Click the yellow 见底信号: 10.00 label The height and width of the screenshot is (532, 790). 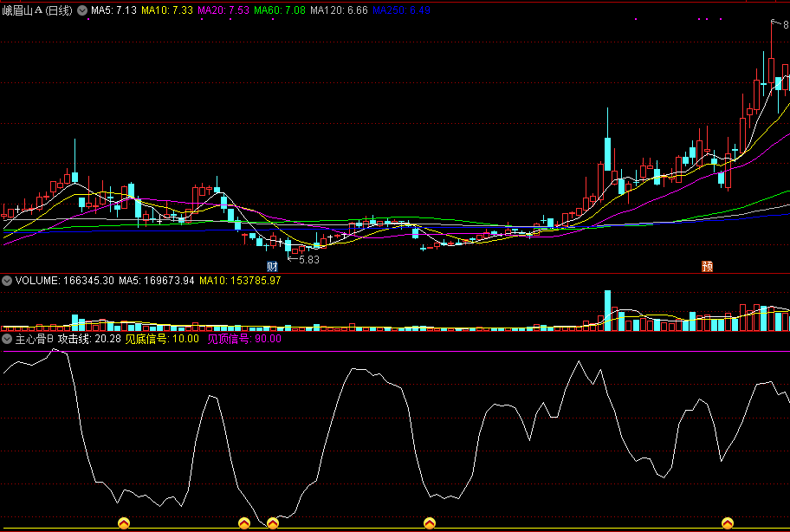162,339
